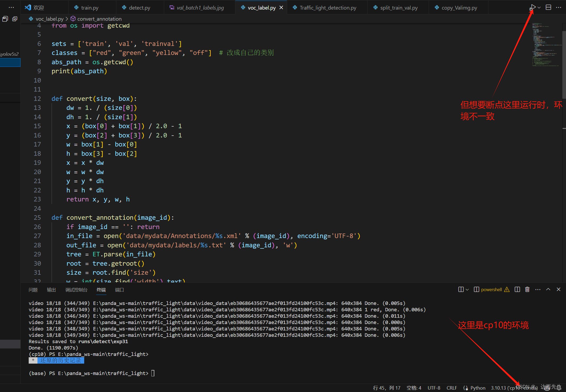This screenshot has height=392, width=566.
Task: Click the kill terminal trash icon
Action: click(x=527, y=289)
